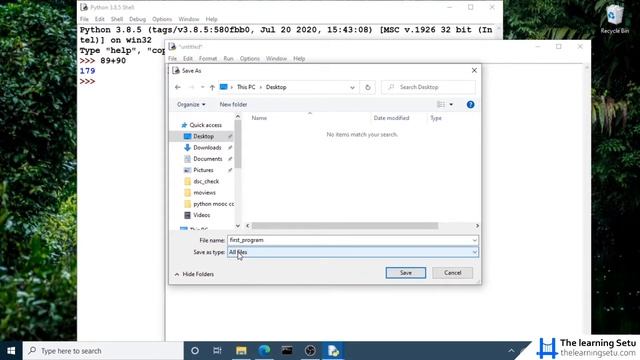Create a New folder
The height and width of the screenshot is (360, 640).
coord(233,104)
